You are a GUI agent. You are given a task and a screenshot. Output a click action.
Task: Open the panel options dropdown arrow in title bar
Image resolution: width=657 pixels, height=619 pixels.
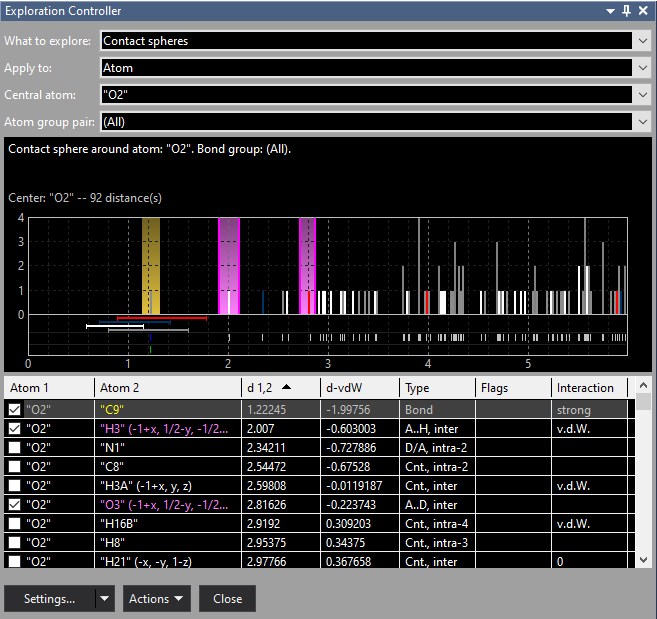click(612, 11)
